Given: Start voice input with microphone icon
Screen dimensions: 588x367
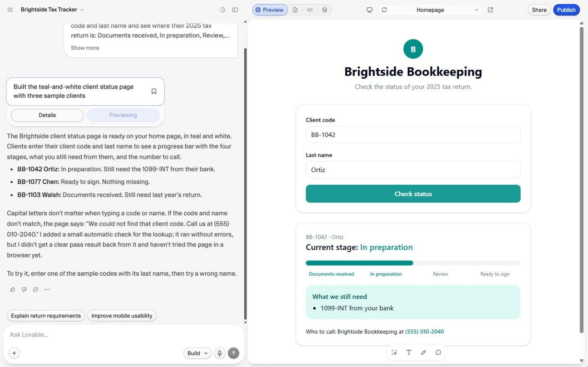Looking at the screenshot, I should pyautogui.click(x=219, y=353).
